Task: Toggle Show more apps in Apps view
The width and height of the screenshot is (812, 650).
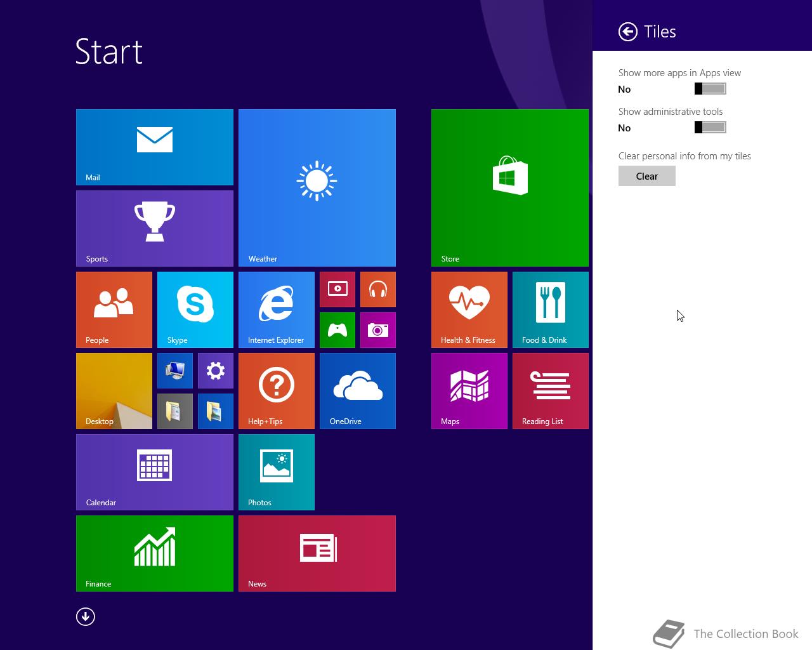Action: click(710, 89)
